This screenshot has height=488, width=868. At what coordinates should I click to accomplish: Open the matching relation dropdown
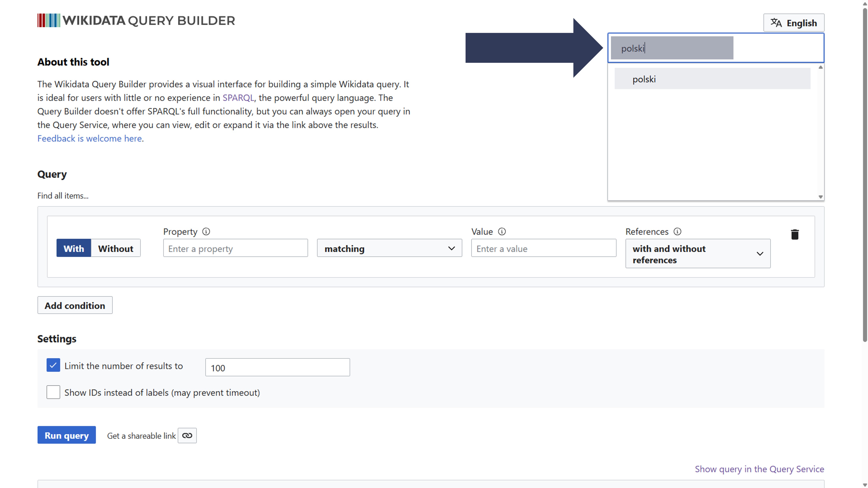click(x=389, y=248)
